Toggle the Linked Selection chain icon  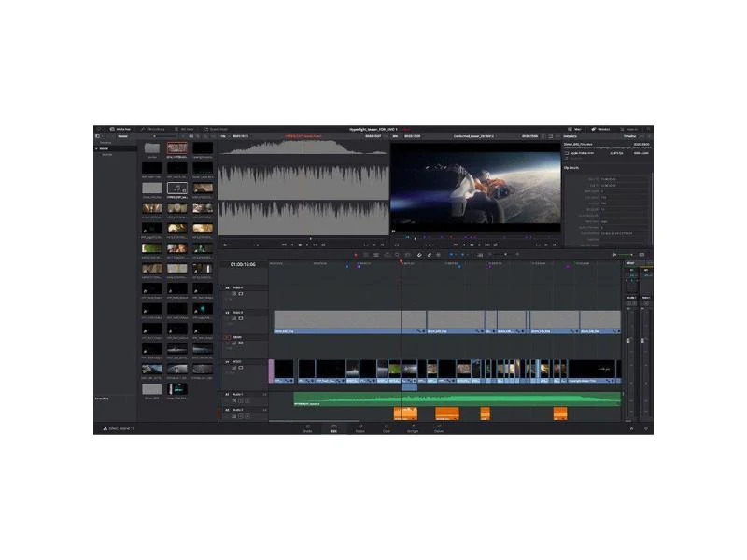[x=430, y=255]
